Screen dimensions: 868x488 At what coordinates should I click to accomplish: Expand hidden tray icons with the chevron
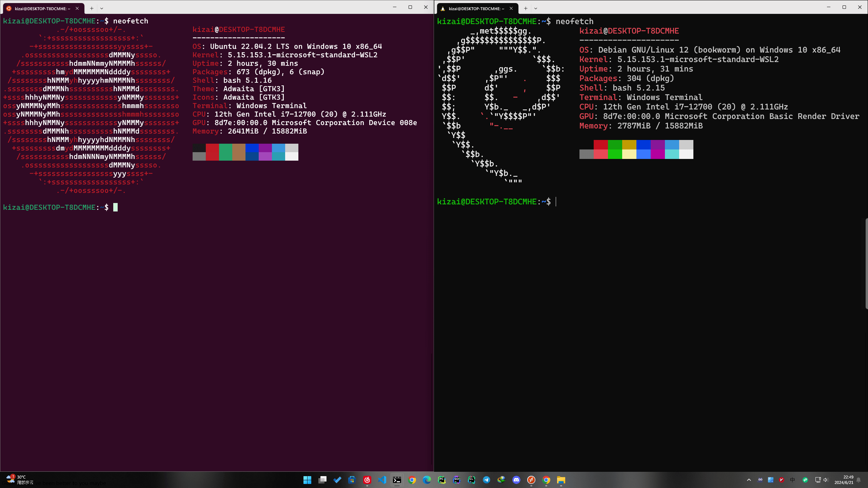(749, 480)
